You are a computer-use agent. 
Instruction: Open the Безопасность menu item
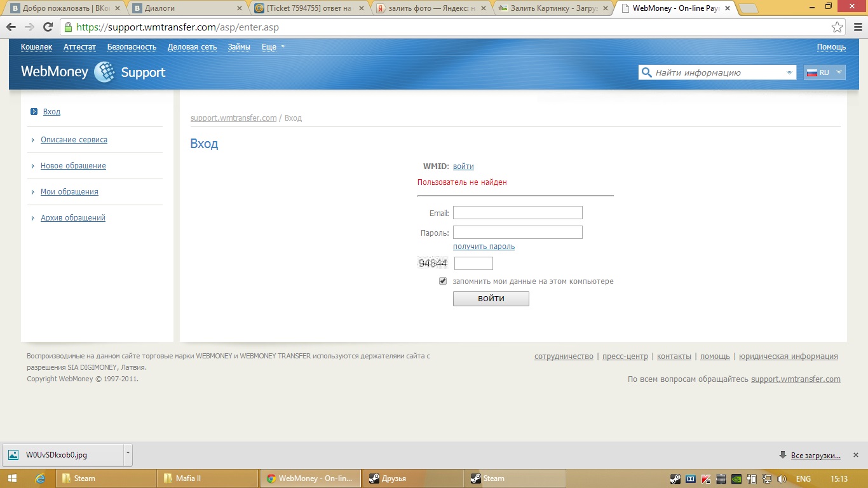(x=132, y=47)
